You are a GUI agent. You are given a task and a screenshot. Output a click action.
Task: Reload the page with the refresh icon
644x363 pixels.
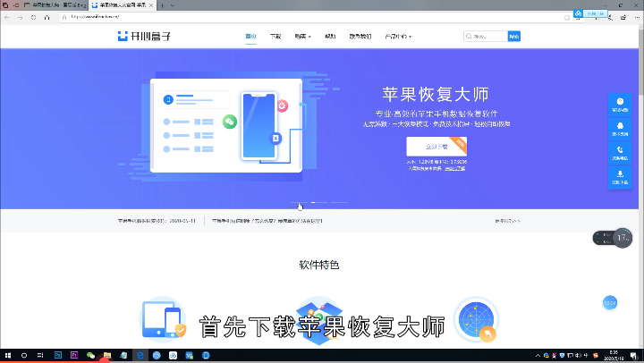[33, 17]
